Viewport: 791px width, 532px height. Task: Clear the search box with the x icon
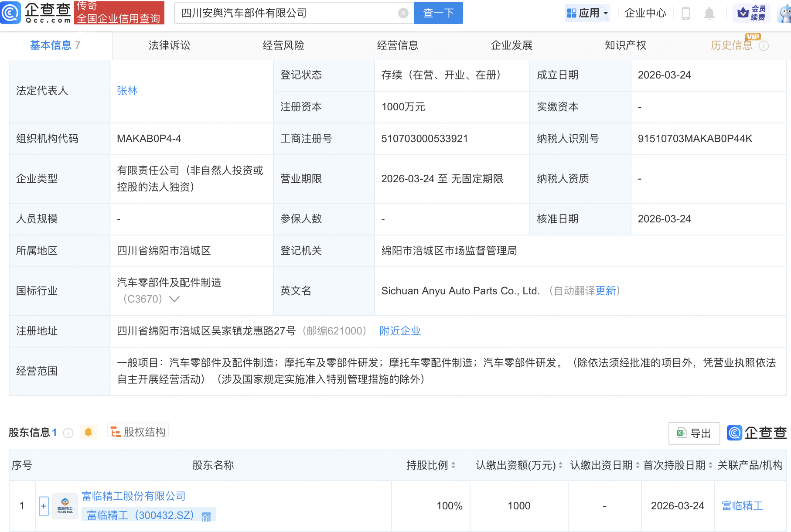coord(402,13)
